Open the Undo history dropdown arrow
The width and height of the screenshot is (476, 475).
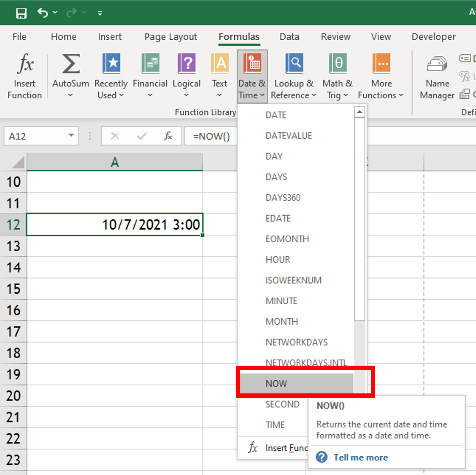click(55, 13)
